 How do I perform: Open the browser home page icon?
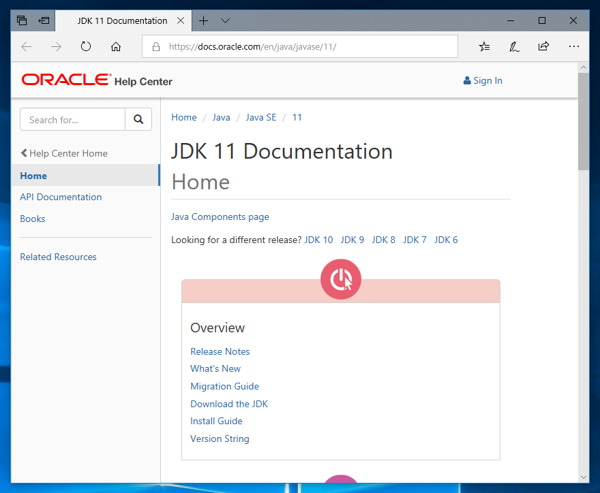[116, 47]
